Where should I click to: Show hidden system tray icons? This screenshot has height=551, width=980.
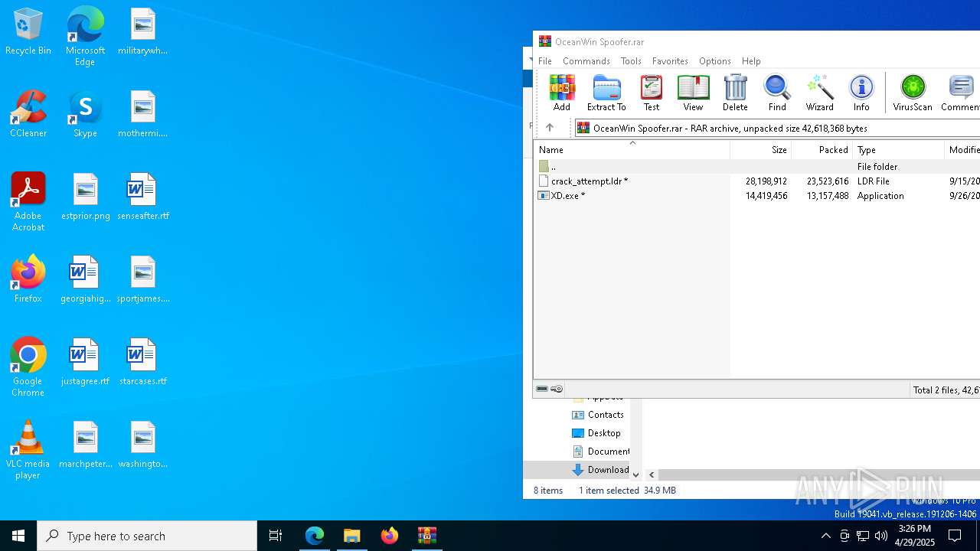tap(825, 536)
